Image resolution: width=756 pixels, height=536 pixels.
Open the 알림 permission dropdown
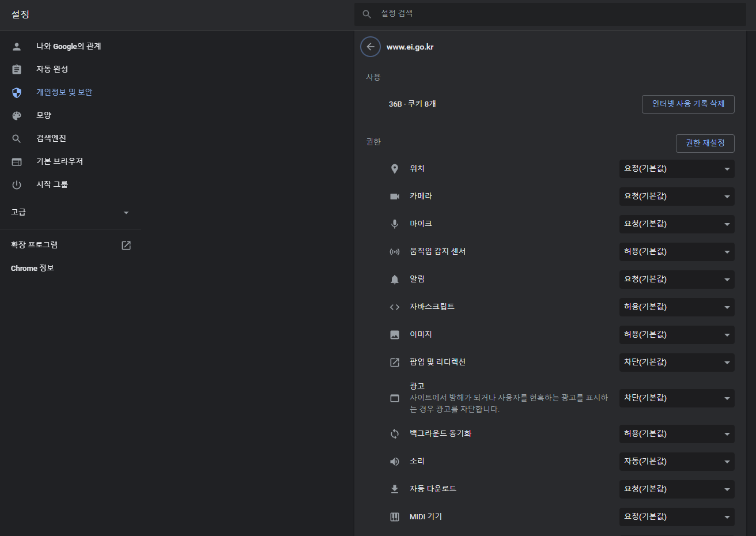tap(677, 280)
